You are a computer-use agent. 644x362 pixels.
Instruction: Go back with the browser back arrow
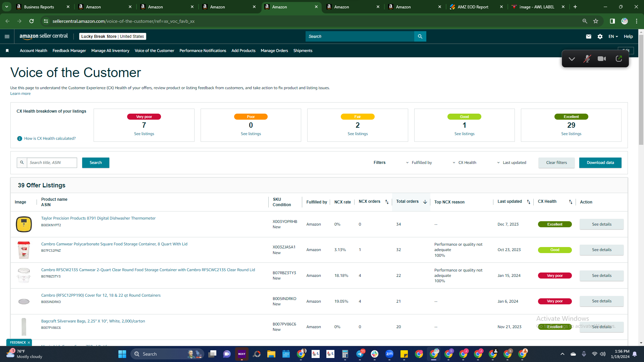point(7,21)
